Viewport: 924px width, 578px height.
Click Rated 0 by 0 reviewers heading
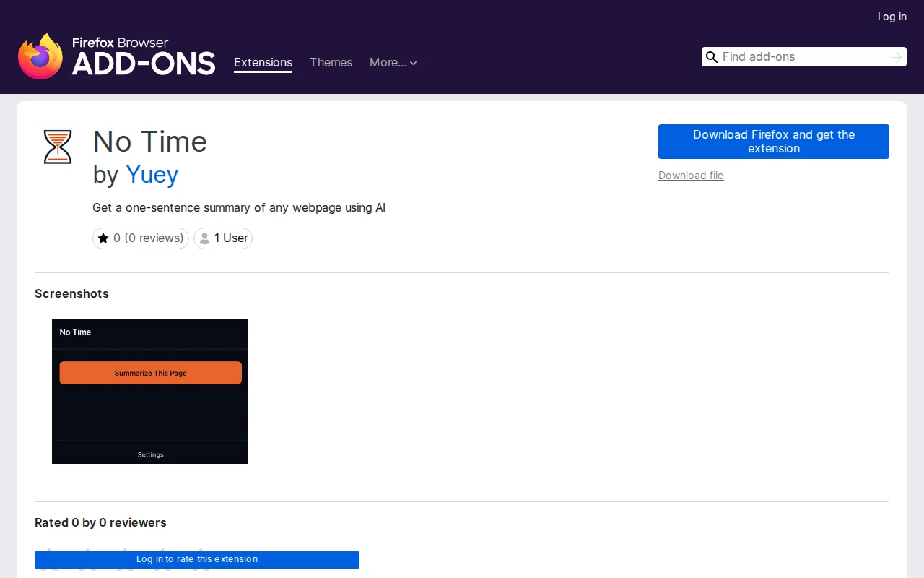[x=100, y=522]
